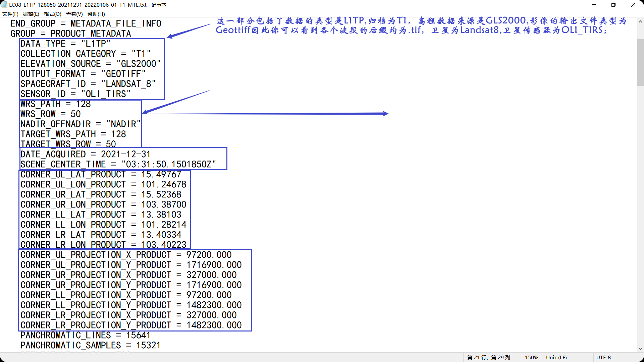This screenshot has height=362, width=644.
Task: Click the Notepad icon in title bar
Action: [x=4, y=5]
